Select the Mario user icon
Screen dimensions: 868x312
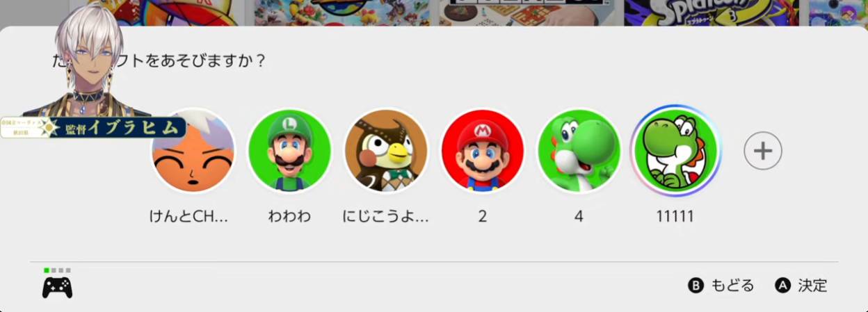coord(483,151)
